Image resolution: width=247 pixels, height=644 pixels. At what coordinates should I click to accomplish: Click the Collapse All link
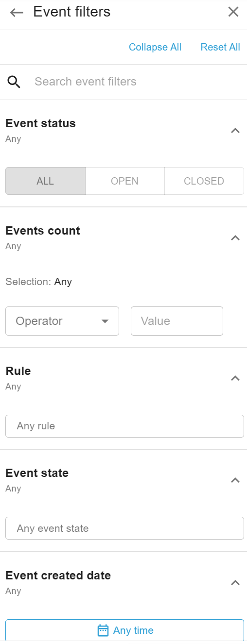tap(155, 47)
